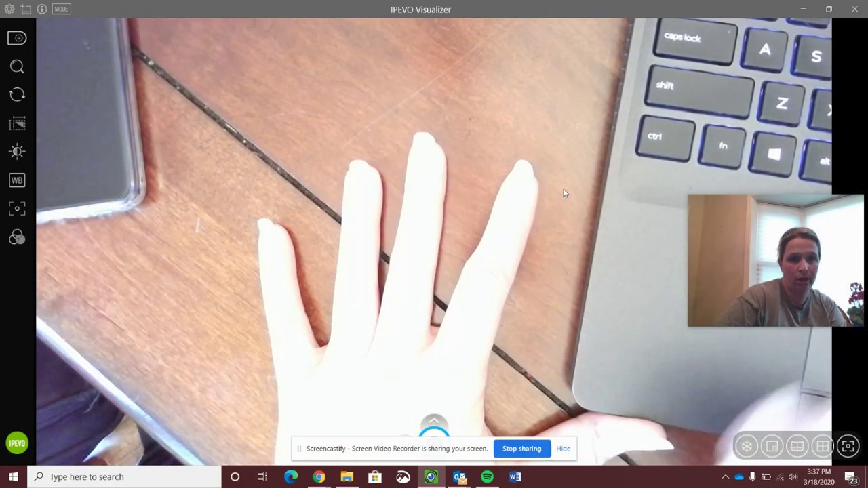The image size is (868, 488).
Task: Open the Wi-Fi network icon
Action: coord(779,477)
